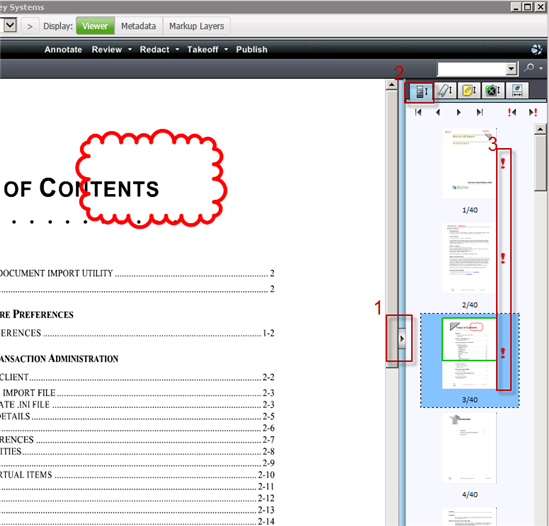The width and height of the screenshot is (549, 526).
Task: Click the magnifier search icon
Action: [x=529, y=67]
